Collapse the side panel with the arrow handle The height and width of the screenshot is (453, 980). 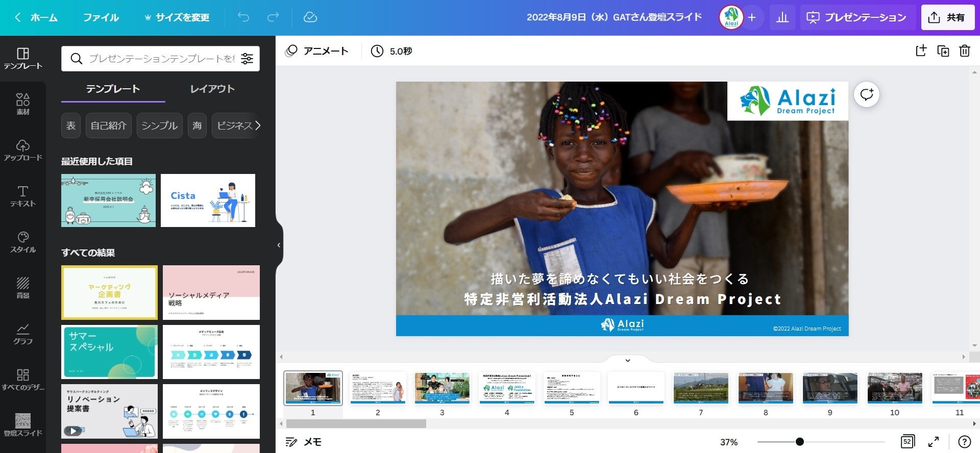(279, 245)
